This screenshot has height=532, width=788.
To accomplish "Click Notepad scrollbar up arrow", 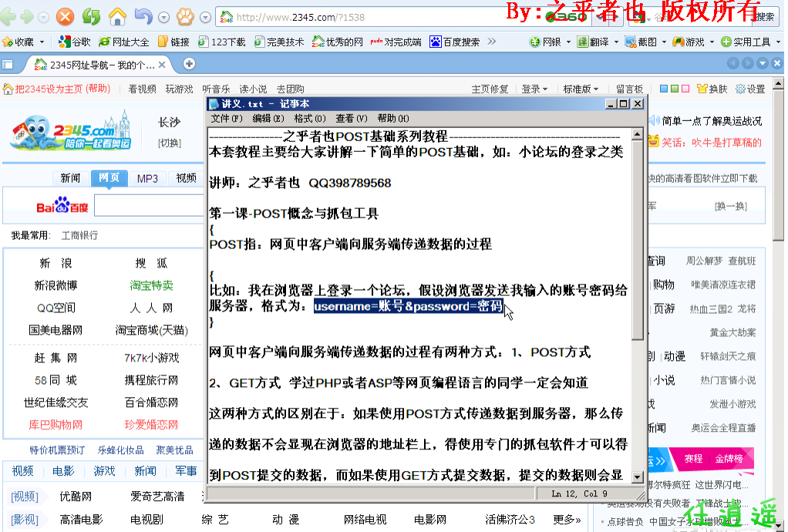I will [637, 134].
